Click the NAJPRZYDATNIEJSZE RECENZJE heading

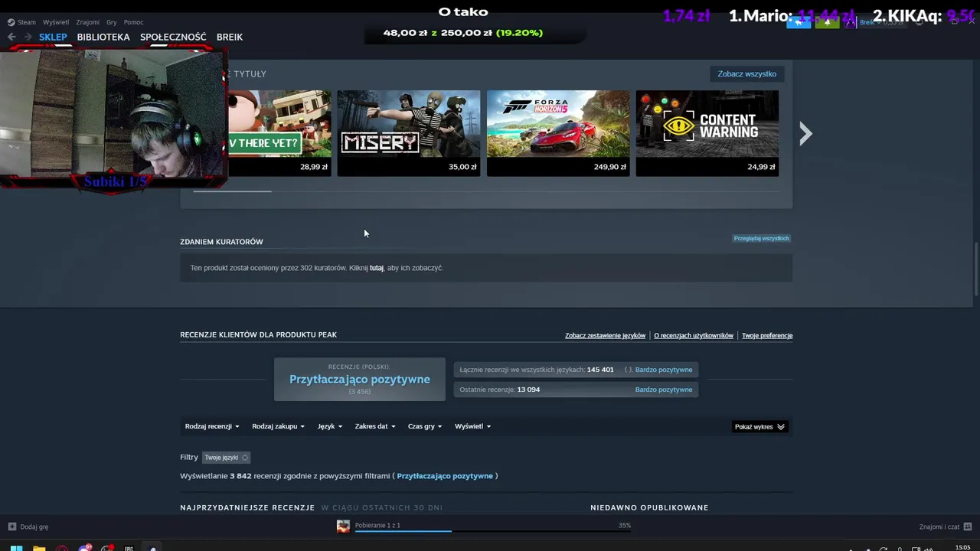[247, 507]
